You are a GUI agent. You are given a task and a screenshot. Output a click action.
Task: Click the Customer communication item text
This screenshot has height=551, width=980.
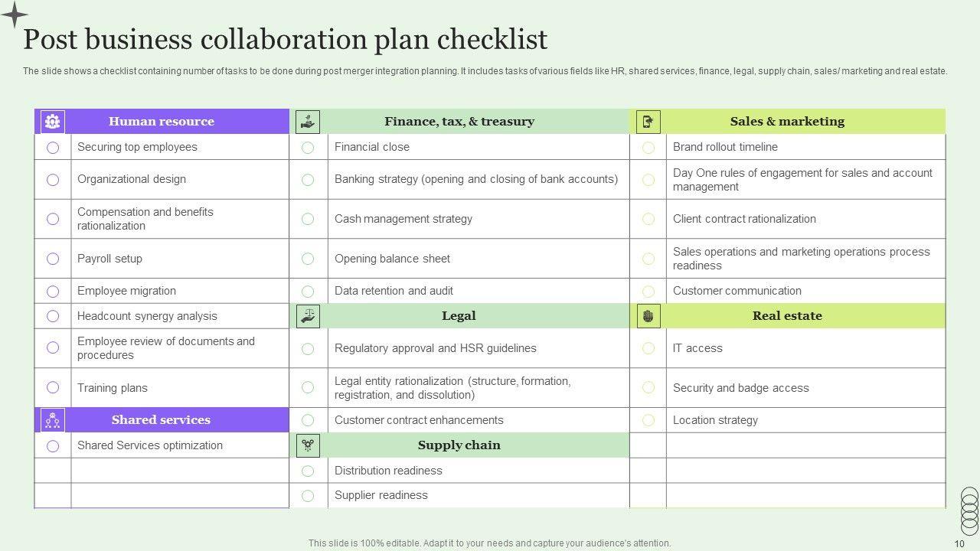(737, 291)
